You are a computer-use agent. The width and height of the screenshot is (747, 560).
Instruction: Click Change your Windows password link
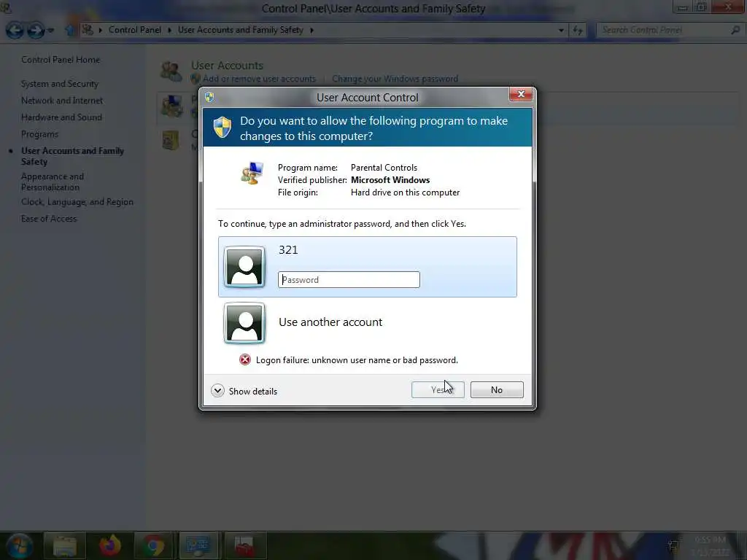pos(395,79)
